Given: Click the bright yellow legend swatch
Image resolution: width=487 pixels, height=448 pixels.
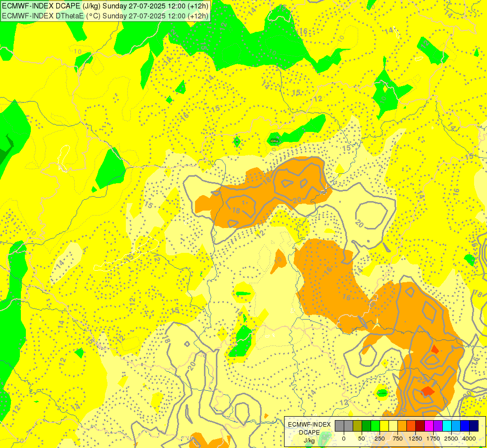Looking at the screenshot, I should point(384,426).
